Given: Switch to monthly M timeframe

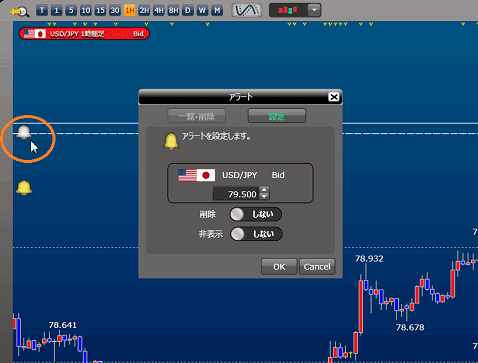Looking at the screenshot, I should [217, 11].
